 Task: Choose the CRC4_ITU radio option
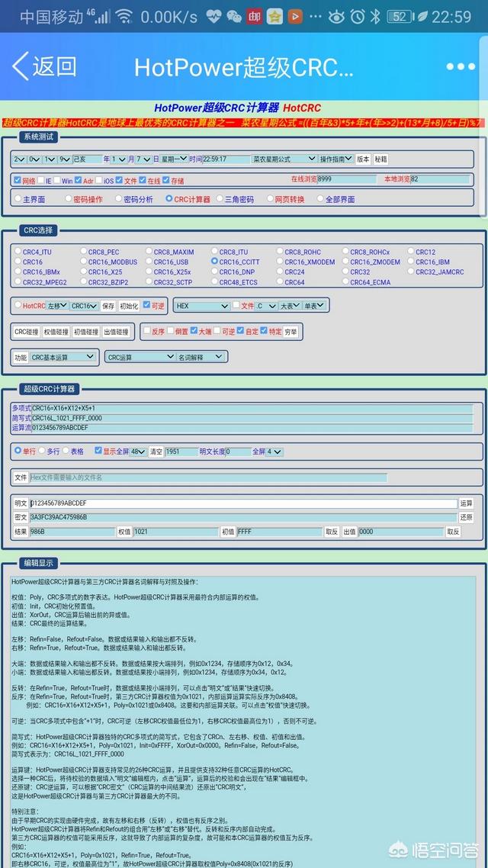pos(18,251)
